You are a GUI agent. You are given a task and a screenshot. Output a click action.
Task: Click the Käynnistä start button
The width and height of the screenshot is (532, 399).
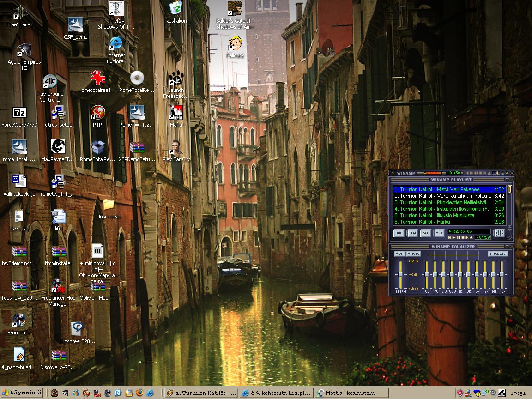point(22,393)
